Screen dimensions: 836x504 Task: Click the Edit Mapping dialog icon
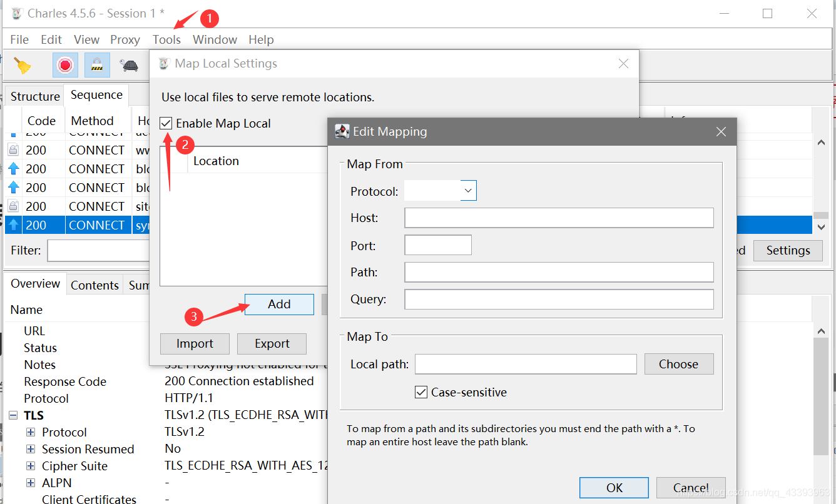tap(342, 131)
